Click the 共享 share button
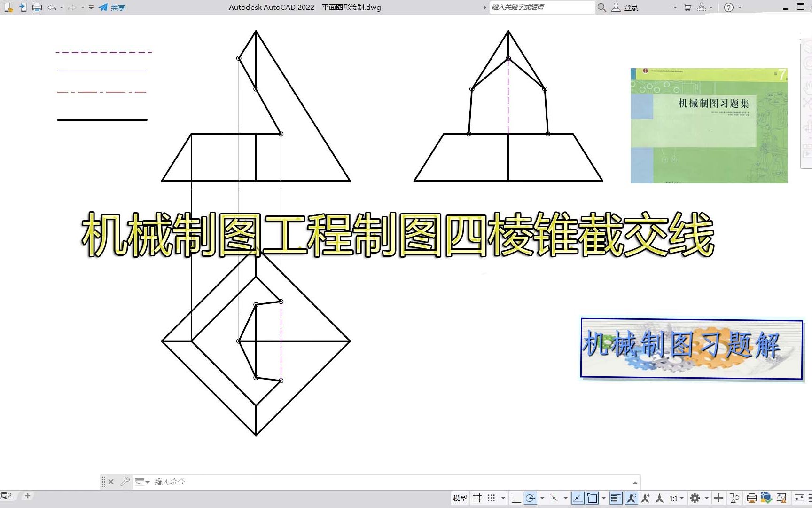 pyautogui.click(x=112, y=8)
